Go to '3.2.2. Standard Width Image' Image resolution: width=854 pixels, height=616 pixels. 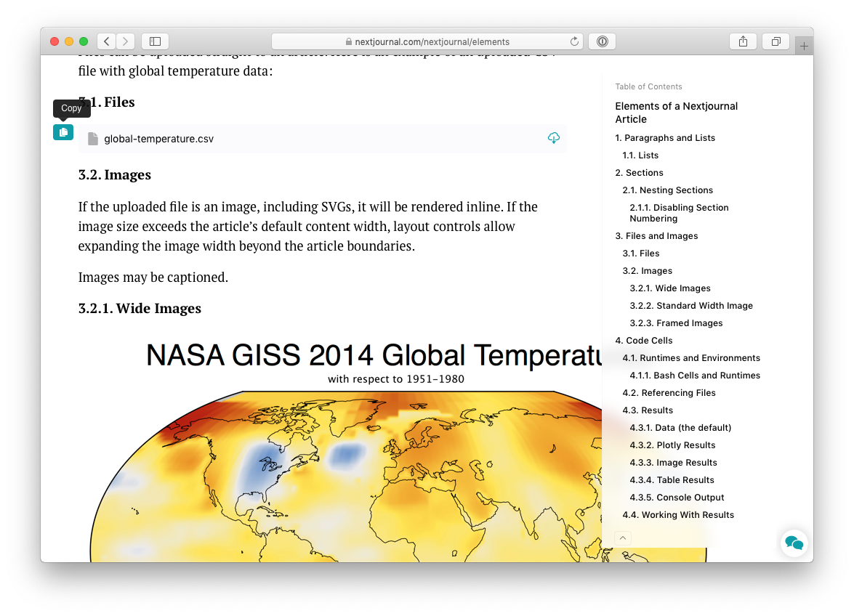[691, 305]
